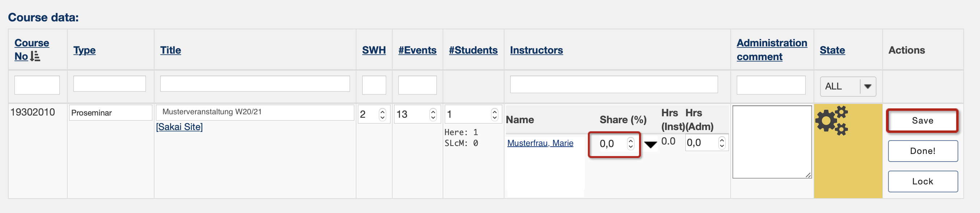Click the Share percent stepper arrows
This screenshot has width=980, height=213.
tap(630, 144)
